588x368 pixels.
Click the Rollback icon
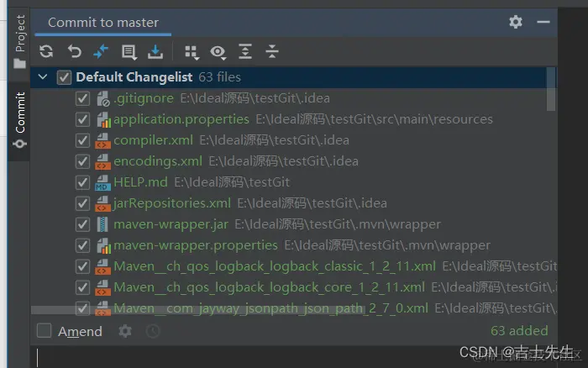point(74,51)
